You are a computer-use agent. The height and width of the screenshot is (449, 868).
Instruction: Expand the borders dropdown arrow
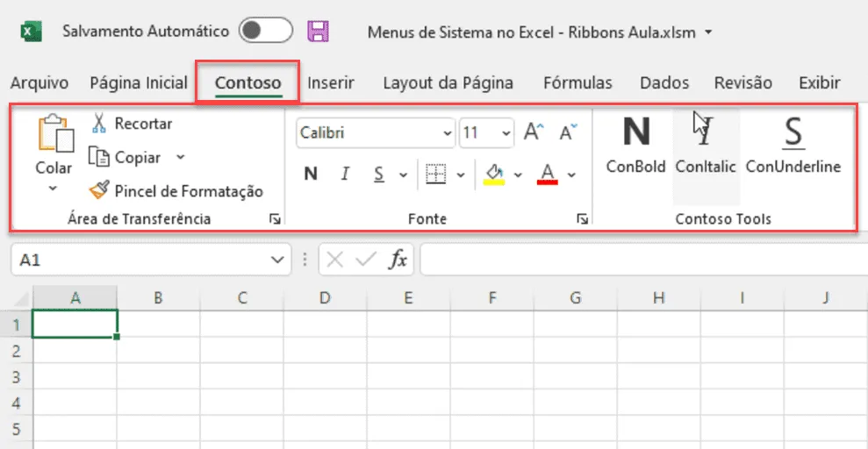coord(461,175)
